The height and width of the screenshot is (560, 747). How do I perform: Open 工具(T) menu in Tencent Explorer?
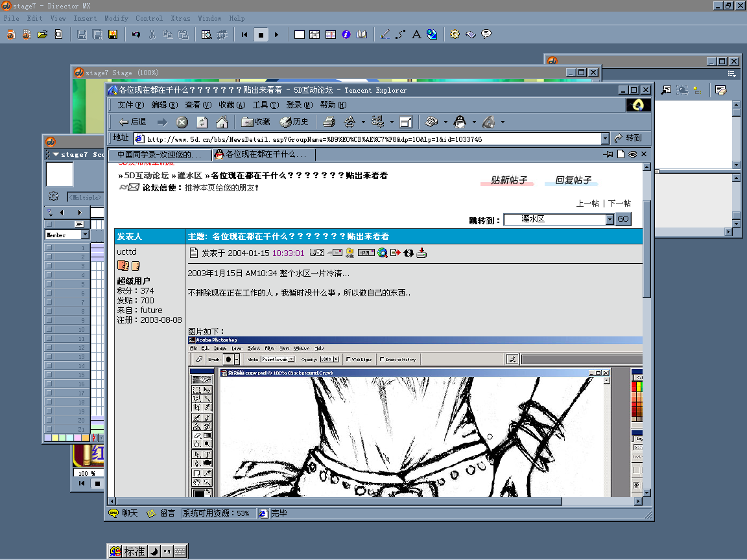266,105
